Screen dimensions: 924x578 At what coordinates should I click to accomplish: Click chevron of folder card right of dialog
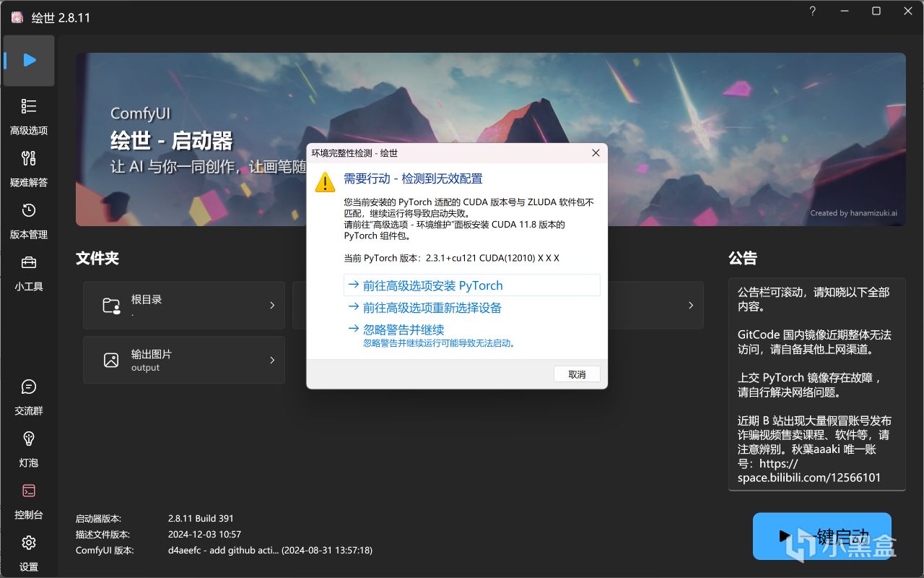click(691, 305)
